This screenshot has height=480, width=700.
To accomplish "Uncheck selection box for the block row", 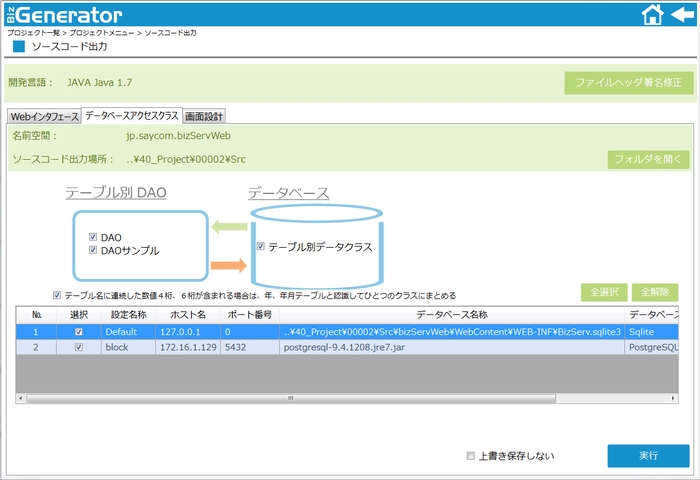I will (79, 347).
